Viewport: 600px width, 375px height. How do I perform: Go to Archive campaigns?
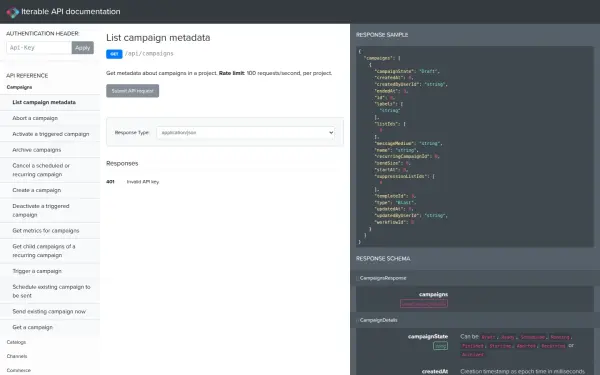[50, 150]
